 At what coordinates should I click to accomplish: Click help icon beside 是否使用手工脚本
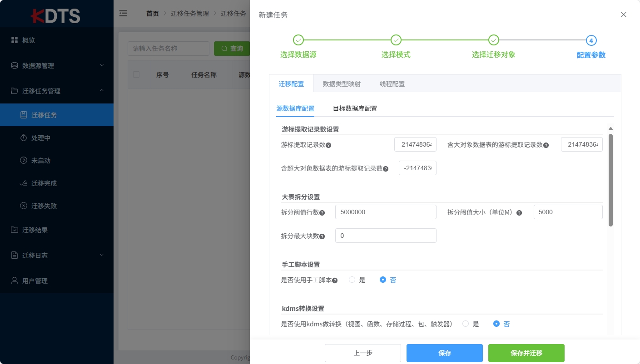click(x=335, y=280)
